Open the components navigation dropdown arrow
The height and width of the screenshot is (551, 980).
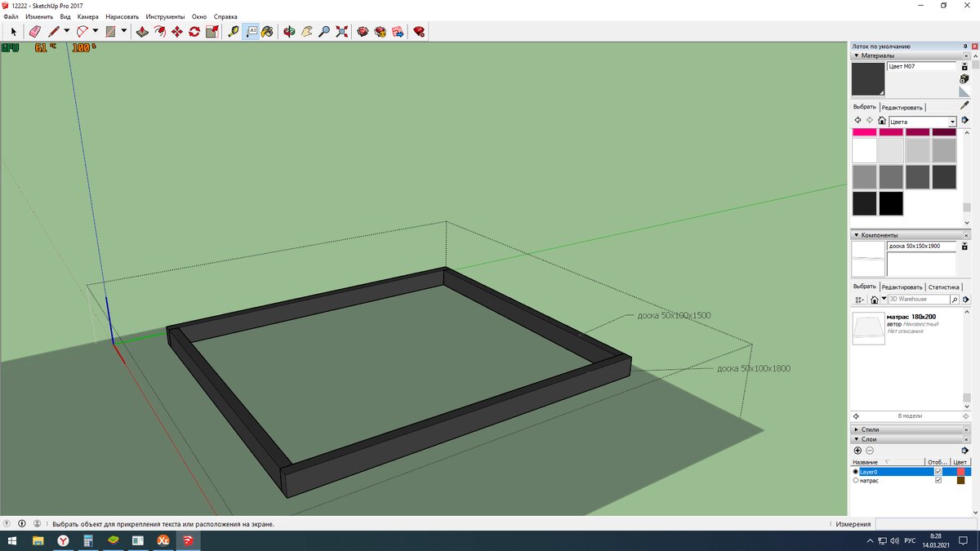coord(883,300)
